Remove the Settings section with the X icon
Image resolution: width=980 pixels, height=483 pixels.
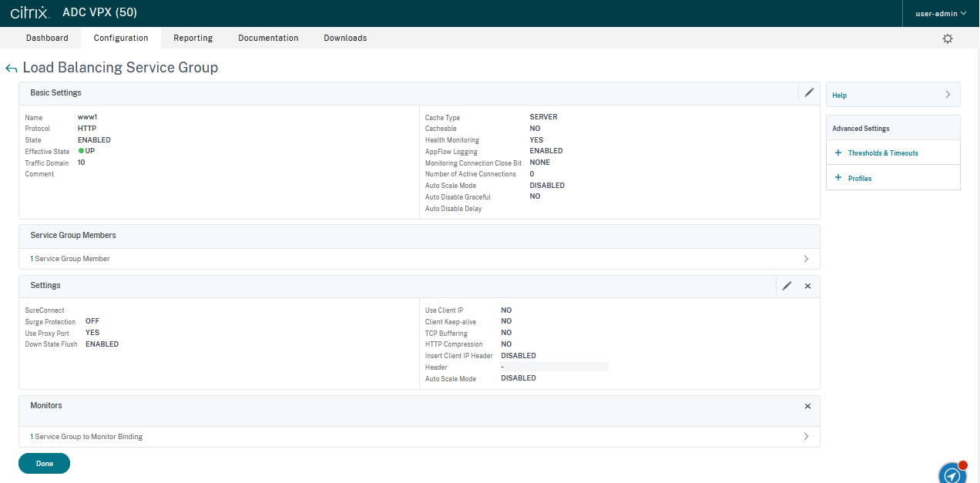(x=807, y=286)
